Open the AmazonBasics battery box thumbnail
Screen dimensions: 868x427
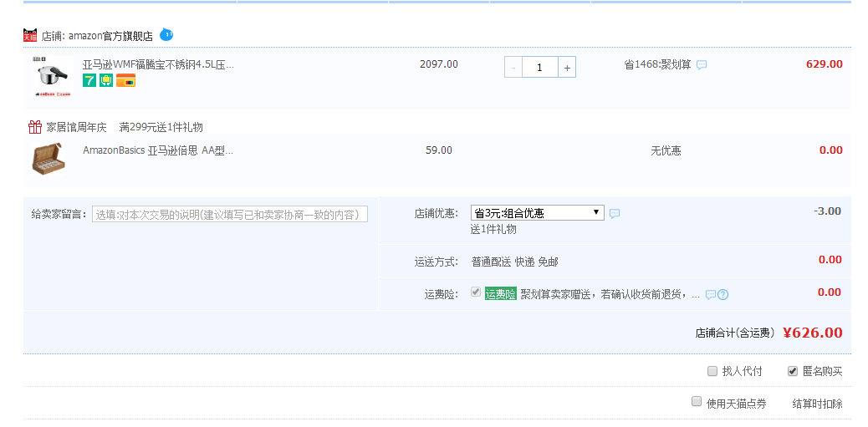[x=48, y=159]
